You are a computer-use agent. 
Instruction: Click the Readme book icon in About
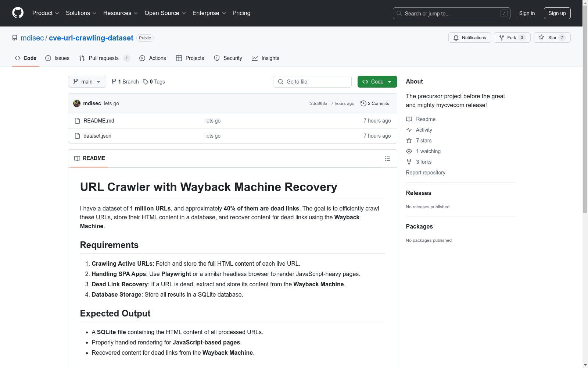pyautogui.click(x=409, y=119)
